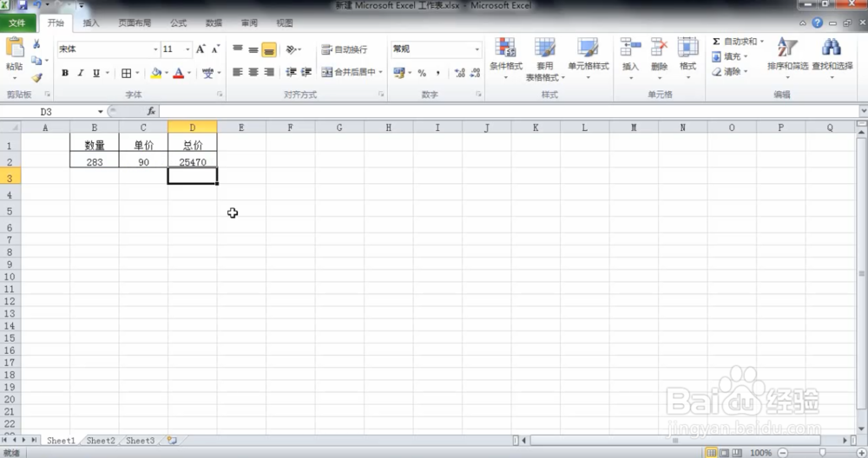Toggle Bold formatting
Viewport: 868px width, 458px height.
pos(65,73)
